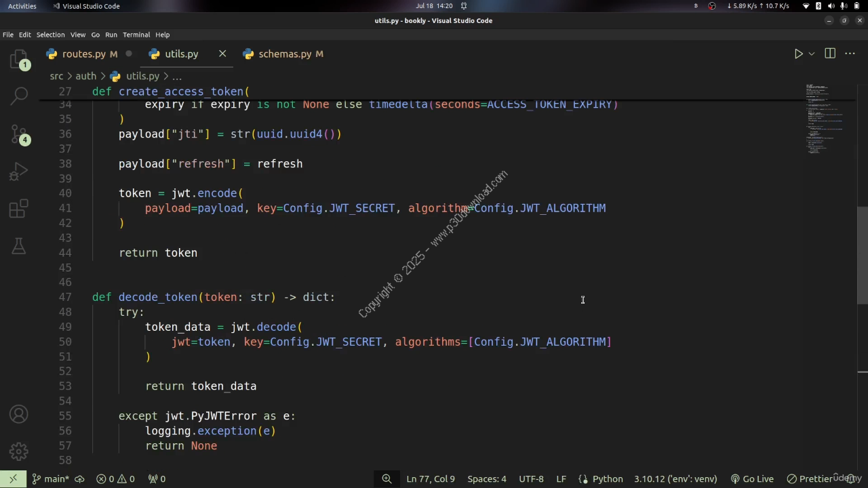Image resolution: width=868 pixels, height=488 pixels.
Task: Open the Terminal menu
Action: click(x=136, y=35)
